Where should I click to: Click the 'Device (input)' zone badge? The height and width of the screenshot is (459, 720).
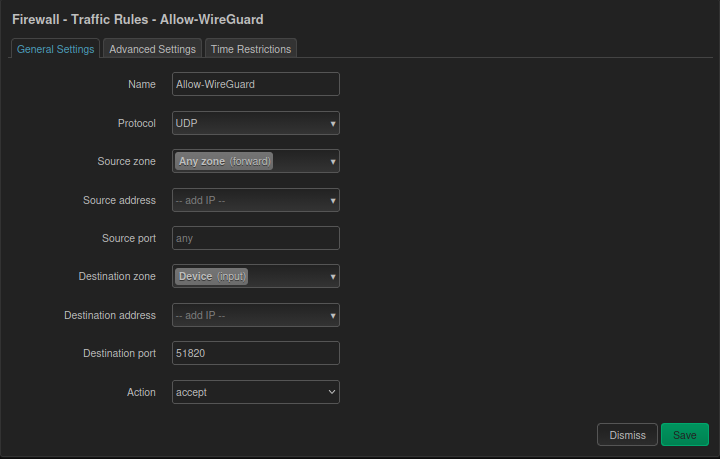pyautogui.click(x=212, y=276)
